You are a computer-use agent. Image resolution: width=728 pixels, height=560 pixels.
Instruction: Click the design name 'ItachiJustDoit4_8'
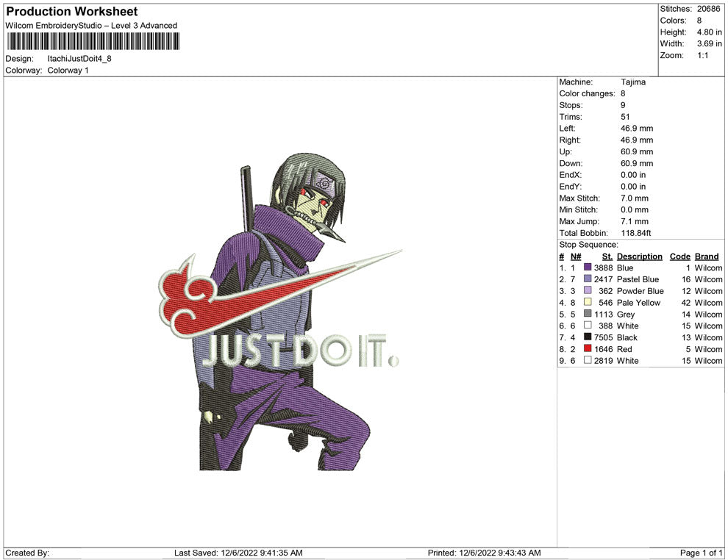click(x=79, y=59)
